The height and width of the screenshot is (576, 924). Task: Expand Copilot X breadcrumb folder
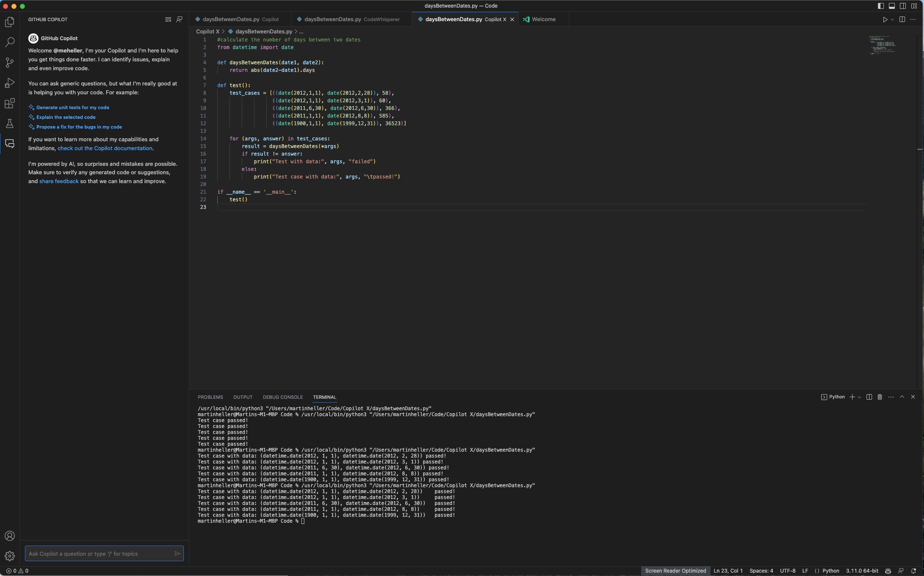click(208, 32)
